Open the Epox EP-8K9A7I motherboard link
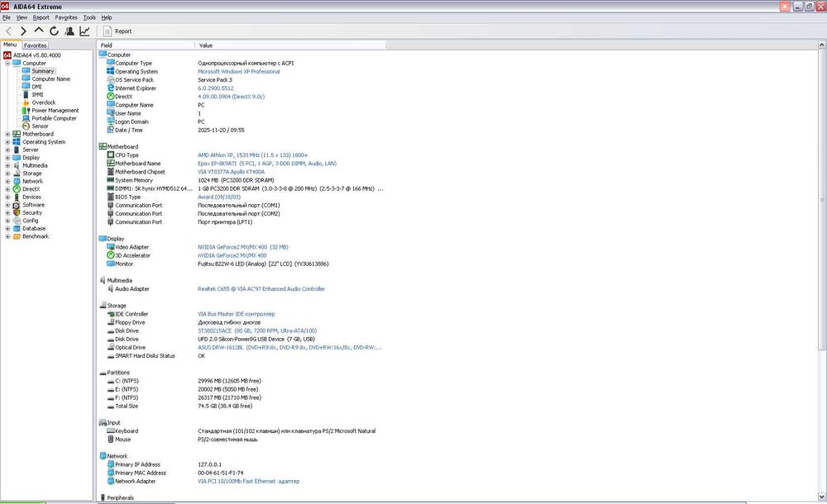This screenshot has height=504, width=827. [x=267, y=164]
